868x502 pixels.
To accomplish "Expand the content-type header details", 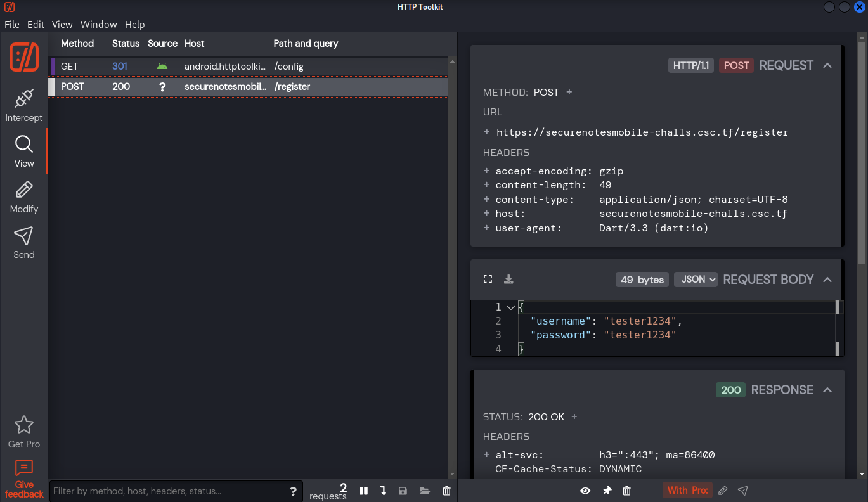I will (x=487, y=200).
